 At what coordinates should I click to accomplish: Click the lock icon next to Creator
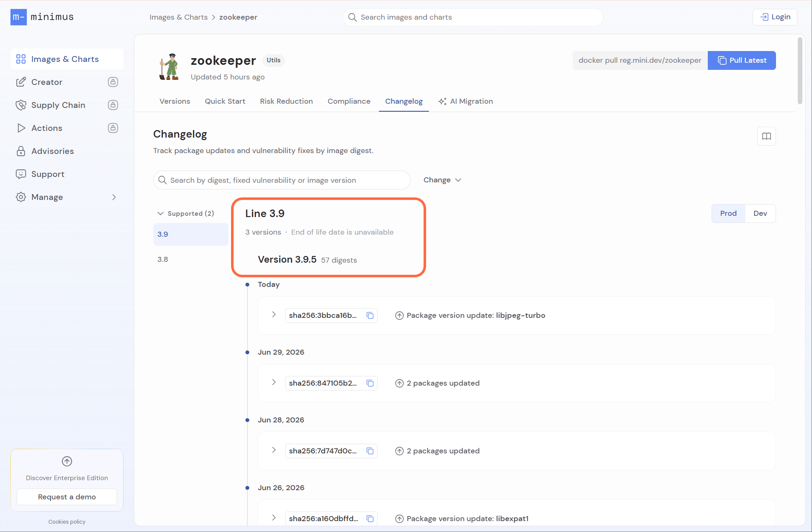tap(113, 82)
